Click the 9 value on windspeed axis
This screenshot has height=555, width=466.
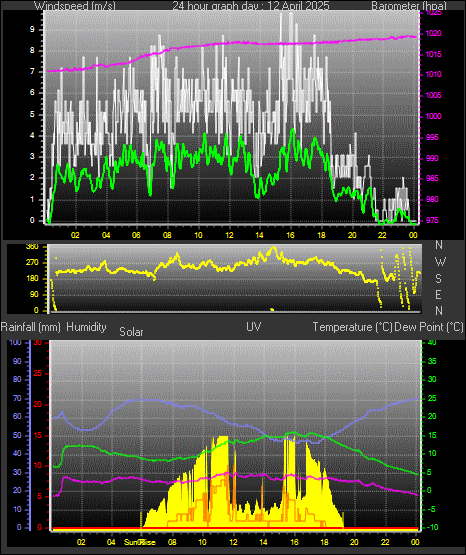click(33, 30)
